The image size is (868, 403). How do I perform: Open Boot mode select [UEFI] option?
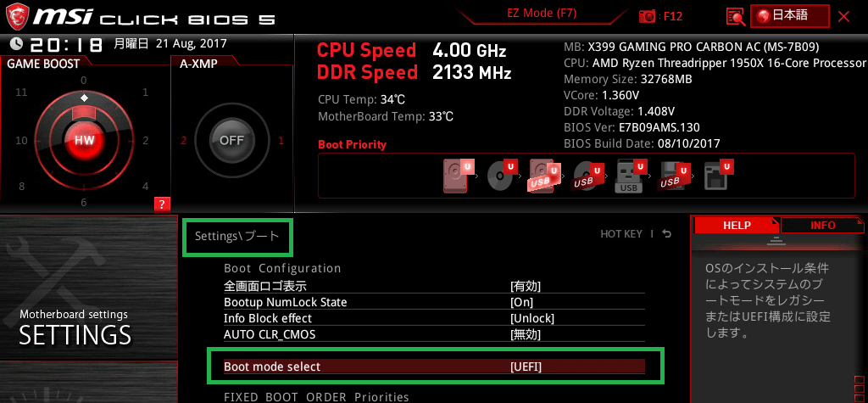click(x=434, y=367)
